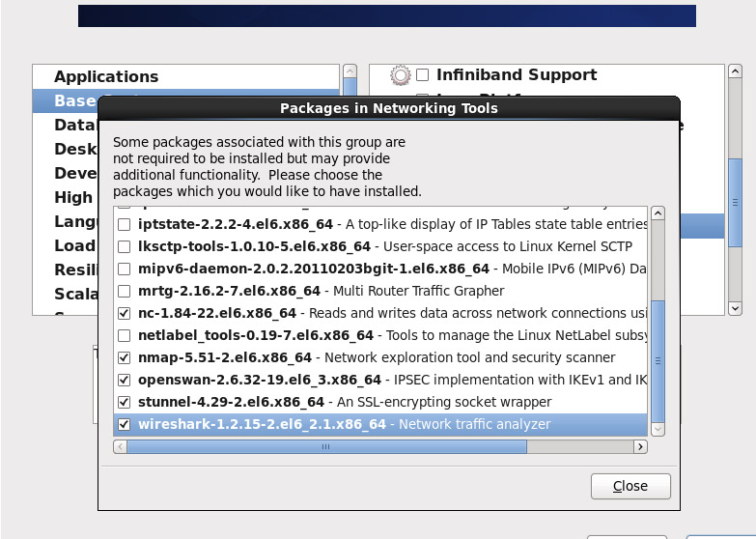Click the package list scroll-right arrow

[x=640, y=447]
